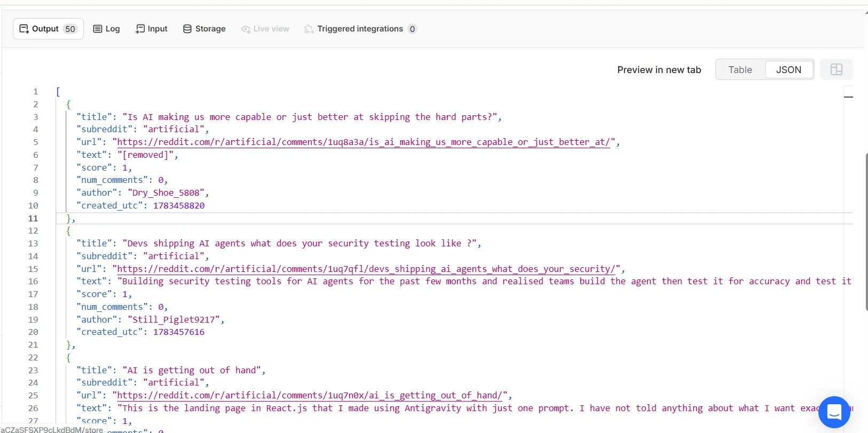Click the "[removed]" text value
Screen dimensions: 868x433
tap(146, 155)
